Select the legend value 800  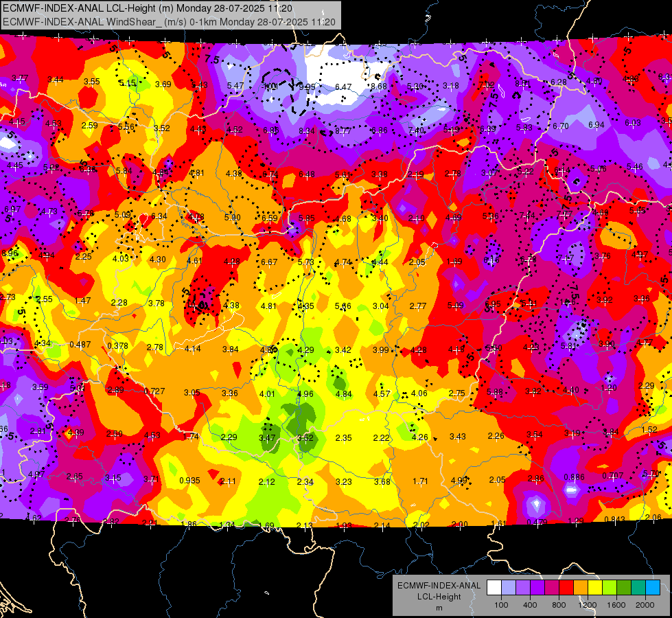559,605
